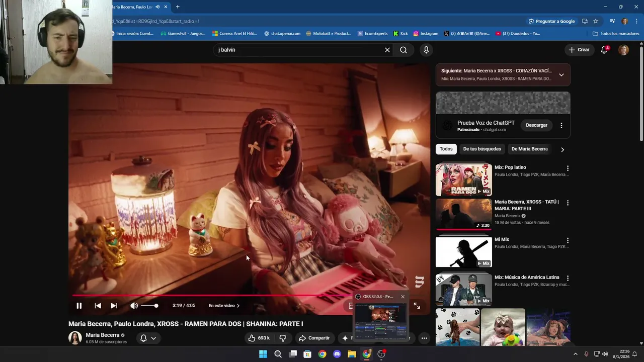Viewport: 644px width, 362px height.
Task: Select the 'De tus búsquedas' chip
Action: 482,149
